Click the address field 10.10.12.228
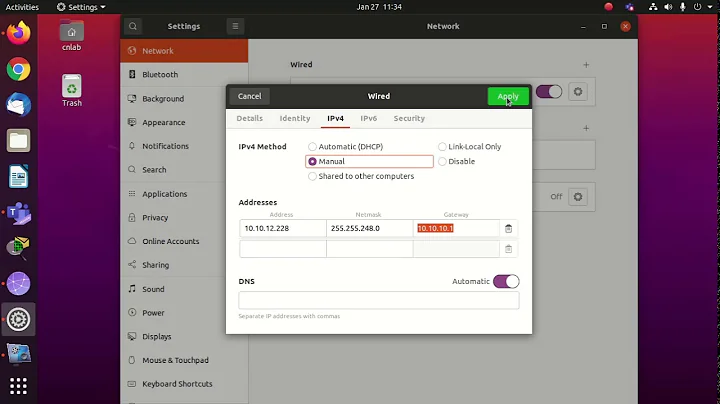Image resolution: width=720 pixels, height=404 pixels. coord(282,228)
